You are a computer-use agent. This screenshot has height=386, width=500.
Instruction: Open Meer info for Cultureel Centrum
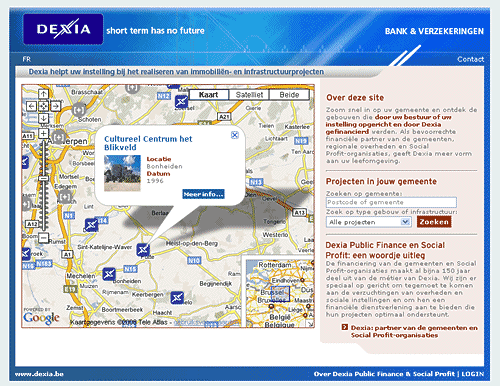203,194
